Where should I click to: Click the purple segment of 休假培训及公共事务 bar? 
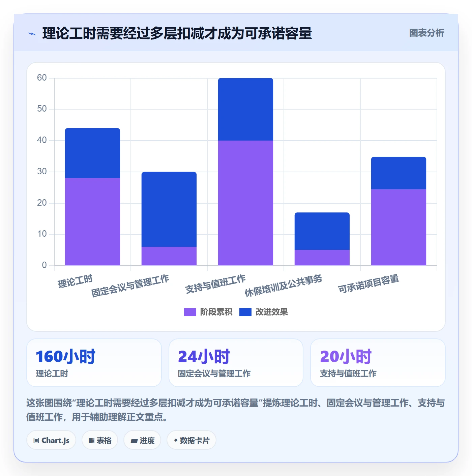pyautogui.click(x=322, y=258)
